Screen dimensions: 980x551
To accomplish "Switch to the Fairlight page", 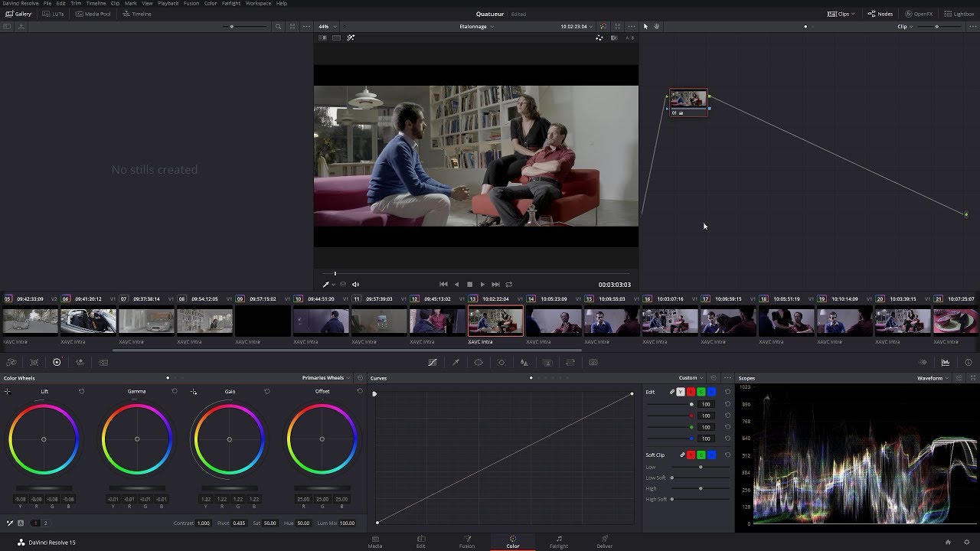I will (x=559, y=542).
